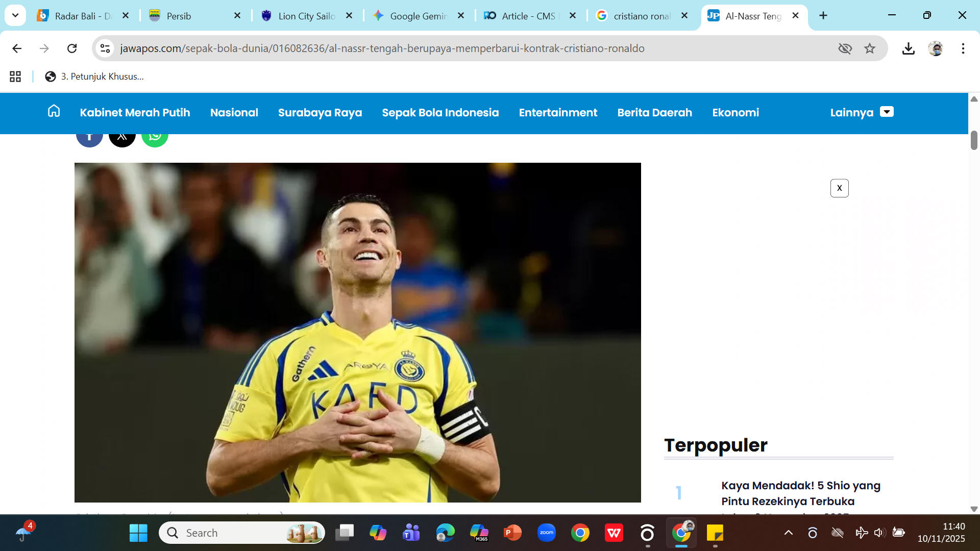Open the apps grid in bookmarks bar
Screen dimensions: 980x551
pos(15,77)
